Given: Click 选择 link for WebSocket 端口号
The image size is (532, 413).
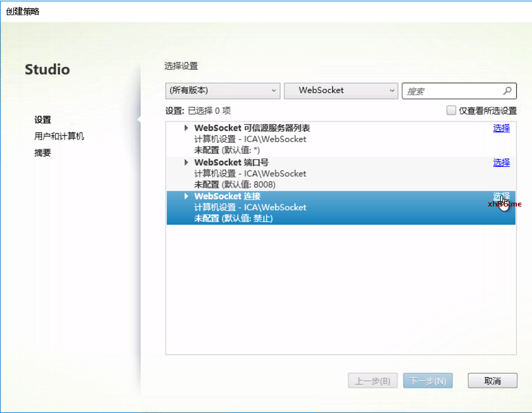Looking at the screenshot, I should tap(501, 163).
